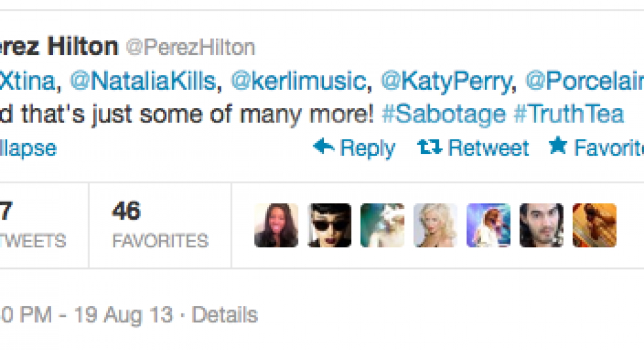Click the Reply arrow icon
Image resolution: width=644 pixels, height=350 pixels.
[x=324, y=147]
